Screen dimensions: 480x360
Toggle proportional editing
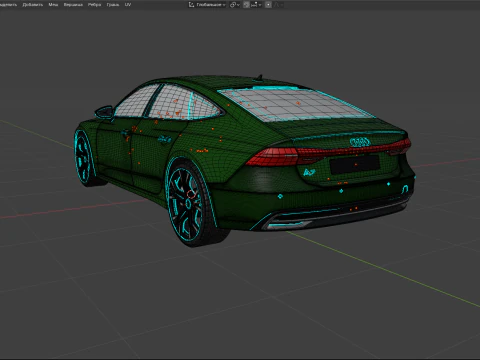point(268,5)
